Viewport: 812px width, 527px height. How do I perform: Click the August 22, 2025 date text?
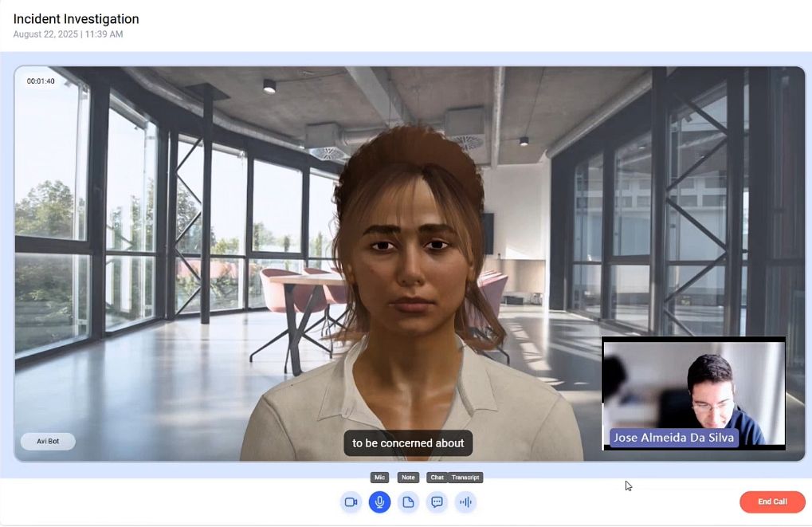click(x=45, y=34)
